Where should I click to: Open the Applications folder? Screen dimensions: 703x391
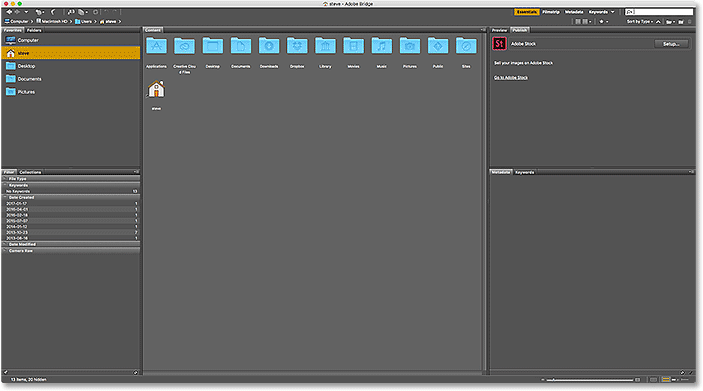click(156, 46)
